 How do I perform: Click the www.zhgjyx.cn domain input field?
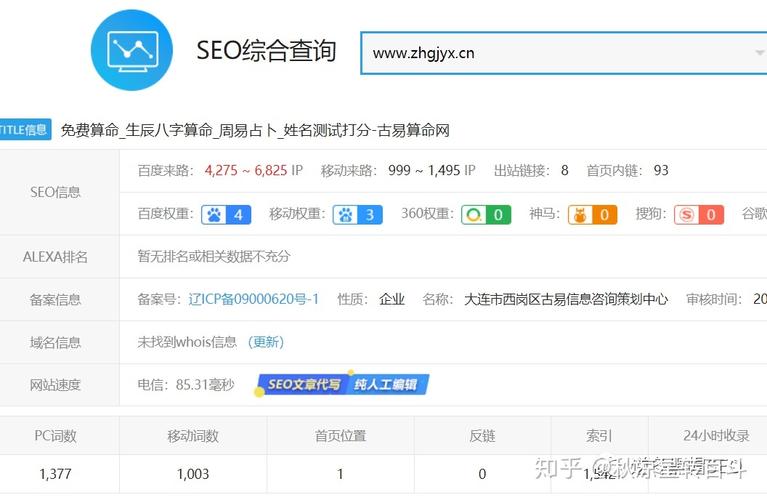[564, 53]
